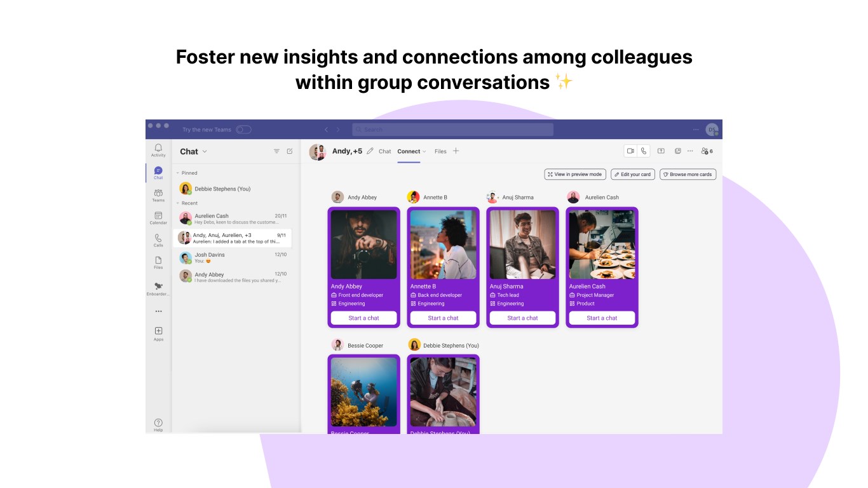Click Bessie Cooper's underwater photo
Viewport: 868px width, 488px height.
364,391
